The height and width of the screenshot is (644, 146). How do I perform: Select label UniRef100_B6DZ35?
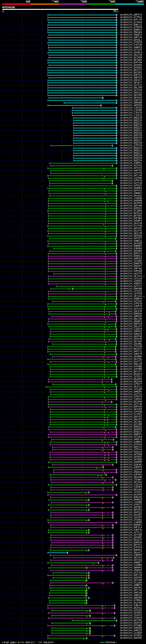131,118
